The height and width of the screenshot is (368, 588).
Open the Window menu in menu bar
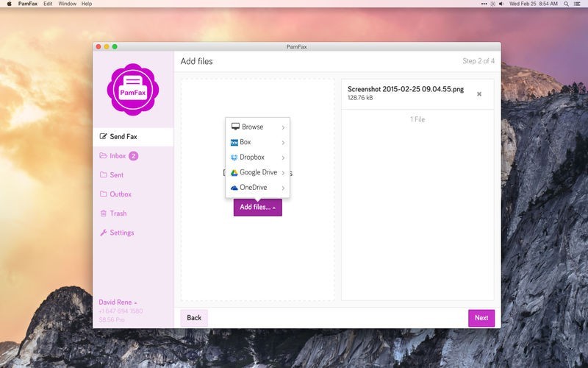point(67,4)
